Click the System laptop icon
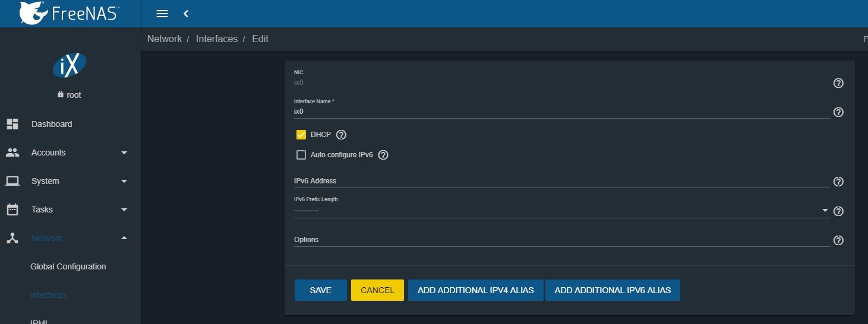868x324 pixels. (12, 181)
